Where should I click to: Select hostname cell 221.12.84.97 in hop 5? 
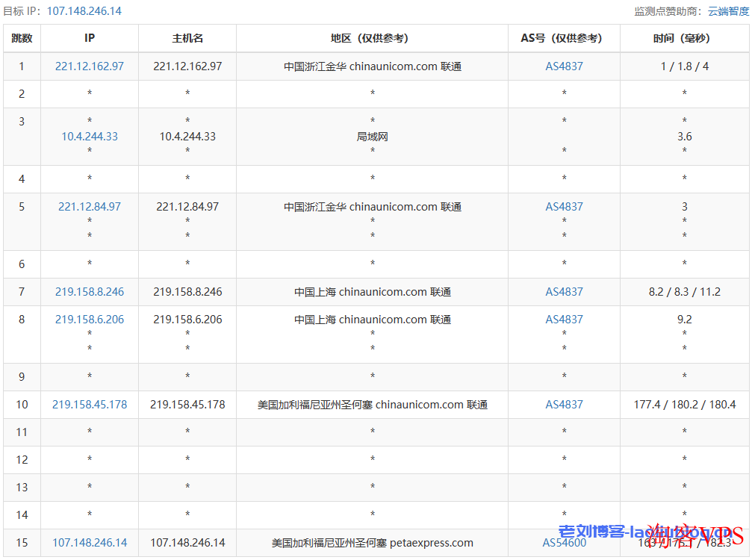pyautogui.click(x=187, y=207)
